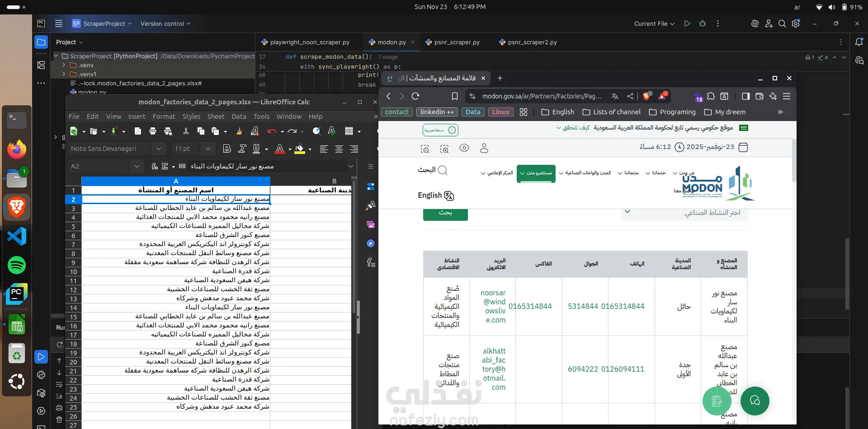Viewport: 868px width, 429px height.
Task: Open the linkedin ++ bookmark in Brave
Action: tap(437, 112)
